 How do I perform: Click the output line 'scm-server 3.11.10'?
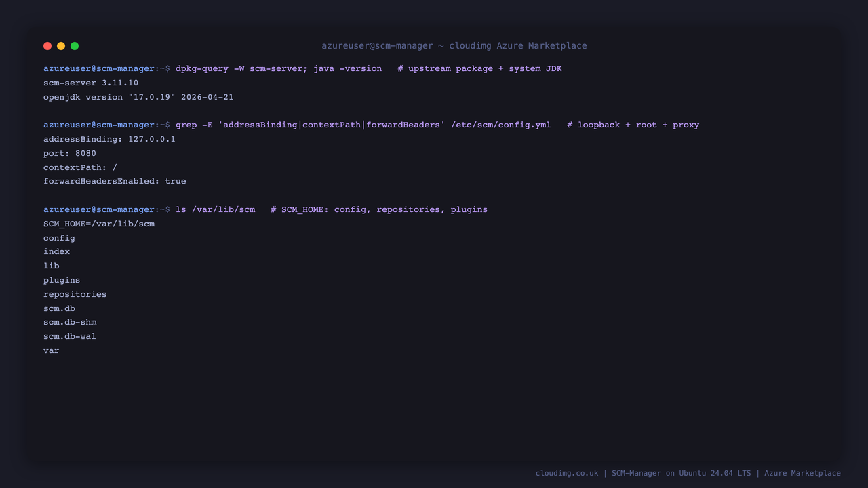click(91, 83)
